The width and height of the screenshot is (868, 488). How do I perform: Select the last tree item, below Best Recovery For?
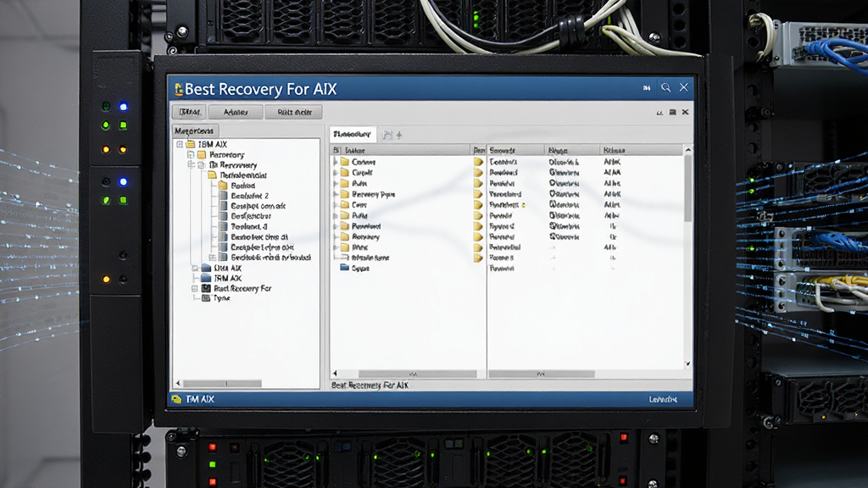pyautogui.click(x=221, y=298)
